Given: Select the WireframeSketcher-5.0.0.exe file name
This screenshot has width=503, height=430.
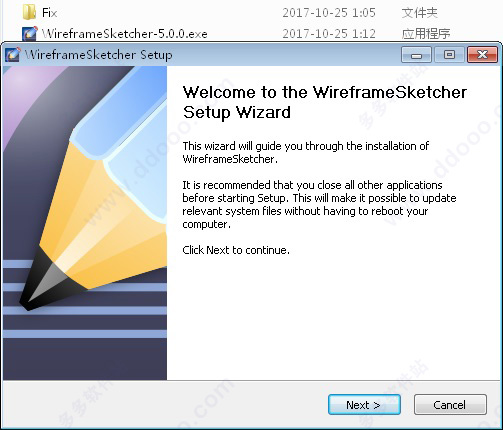Looking at the screenshot, I should (125, 34).
